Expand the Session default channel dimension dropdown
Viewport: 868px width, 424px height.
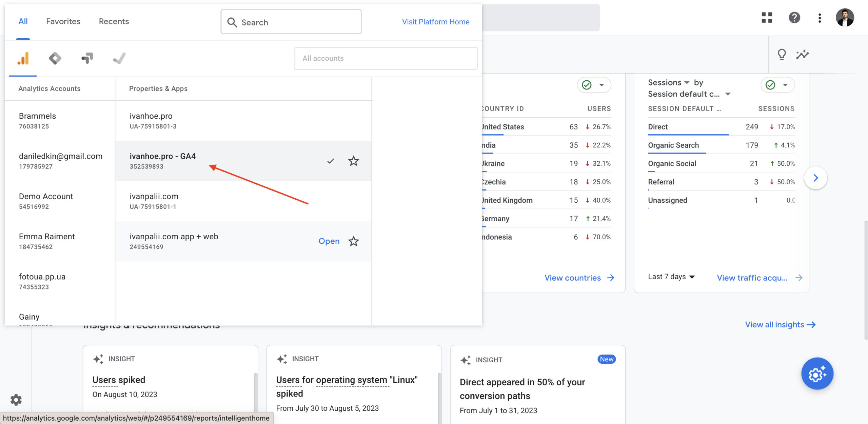(x=689, y=94)
